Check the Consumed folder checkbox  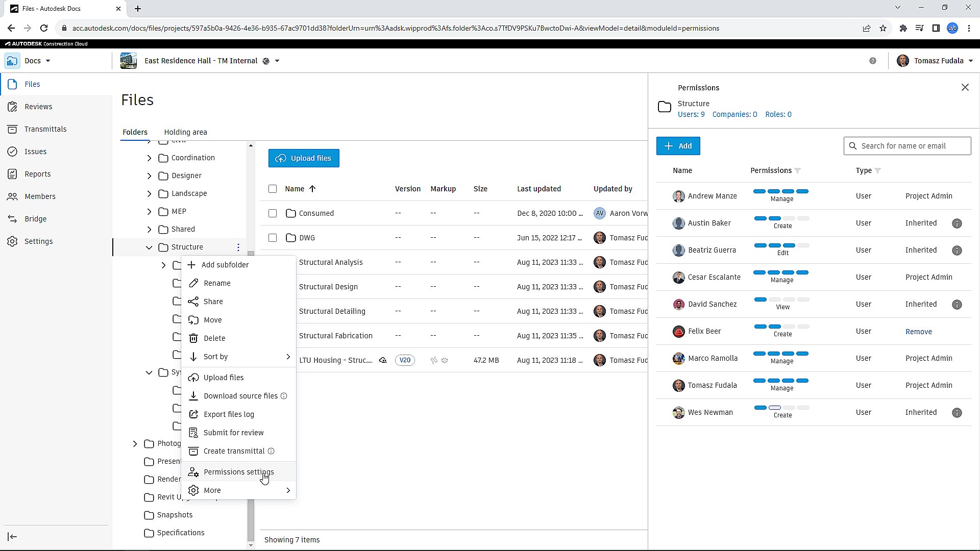(x=273, y=213)
